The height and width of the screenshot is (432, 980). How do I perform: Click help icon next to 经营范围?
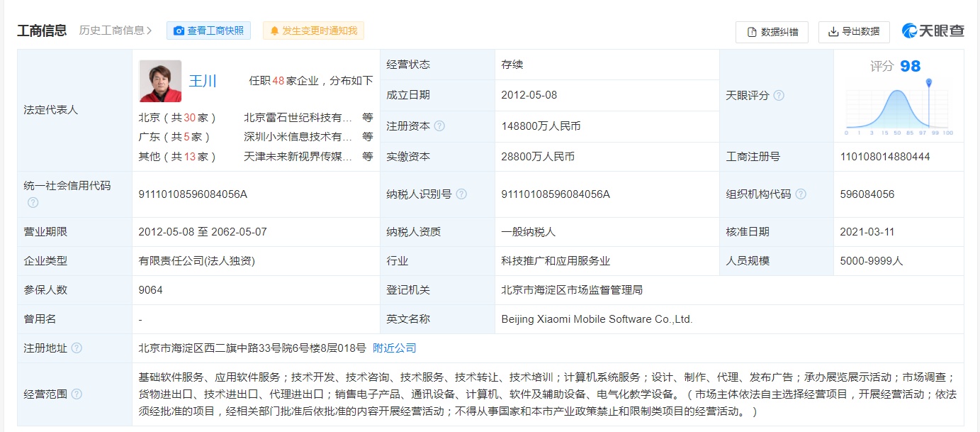77,394
